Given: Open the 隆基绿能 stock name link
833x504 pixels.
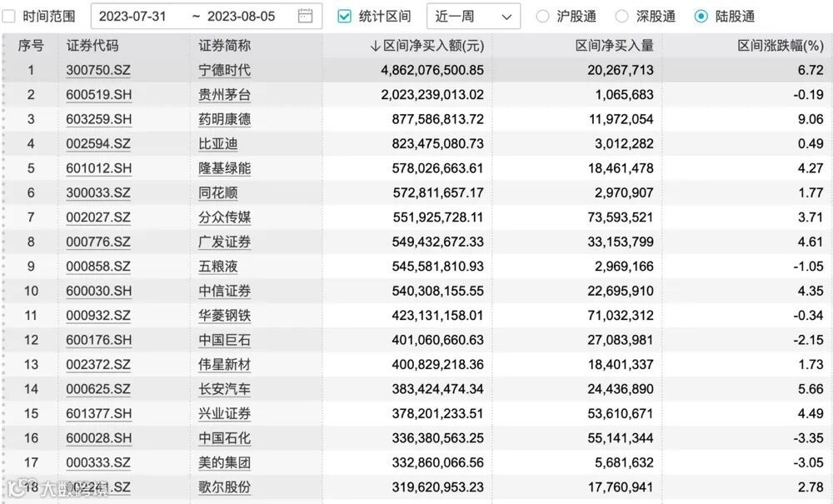Looking at the screenshot, I should click(225, 168).
